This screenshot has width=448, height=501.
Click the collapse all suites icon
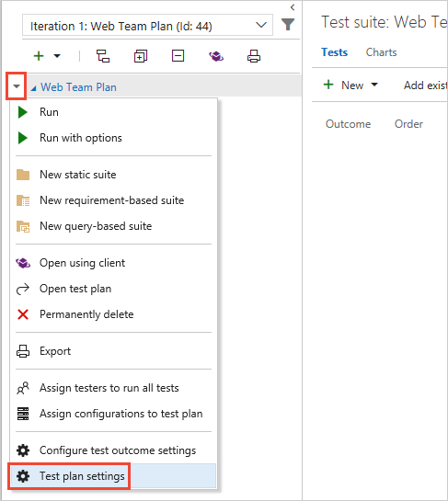tap(178, 56)
